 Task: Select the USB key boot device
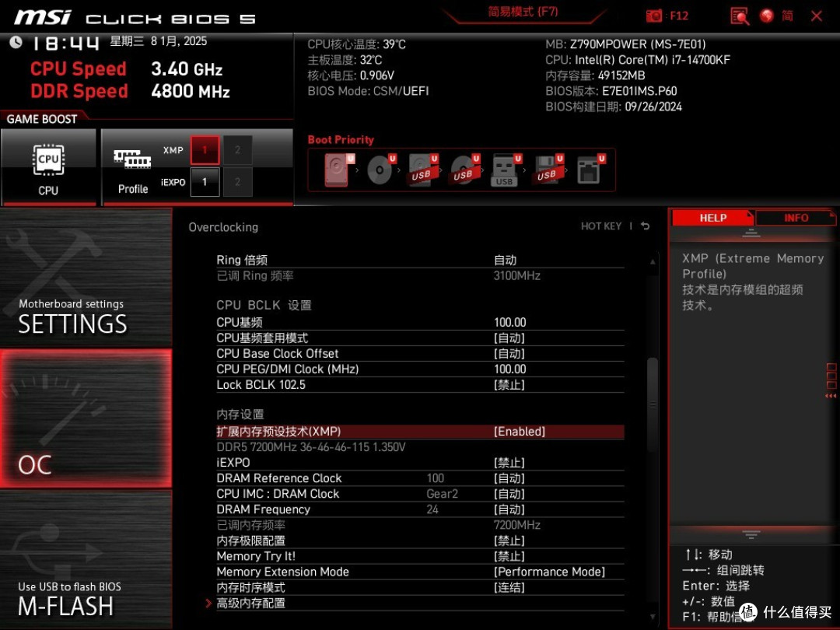point(506,170)
